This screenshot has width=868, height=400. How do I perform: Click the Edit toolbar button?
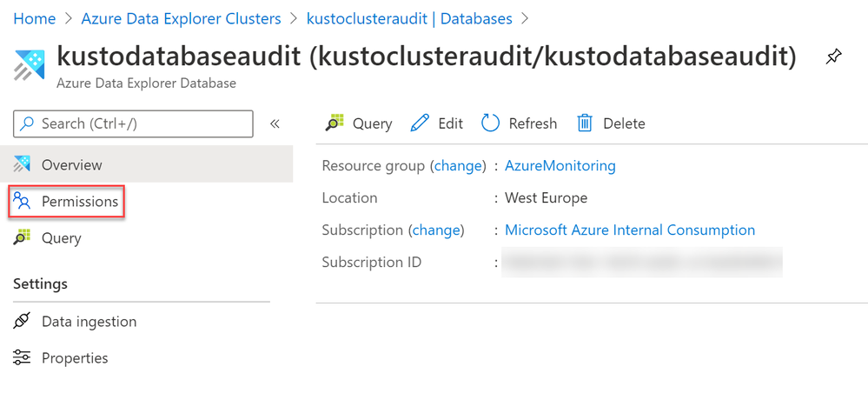(437, 123)
